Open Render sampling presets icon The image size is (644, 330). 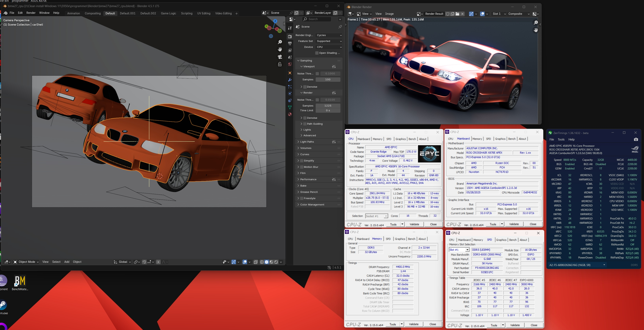point(334,93)
